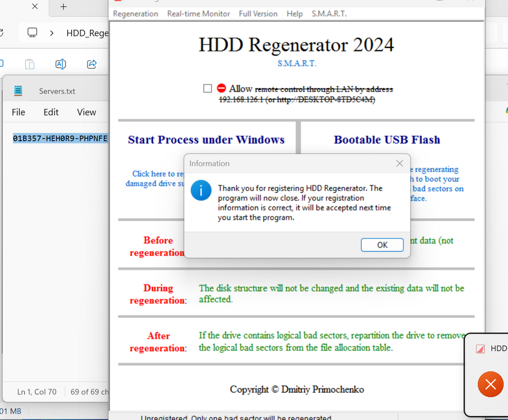Click the blue S.M.A.R.T. link under the title
The image size is (508, 420).
click(296, 63)
